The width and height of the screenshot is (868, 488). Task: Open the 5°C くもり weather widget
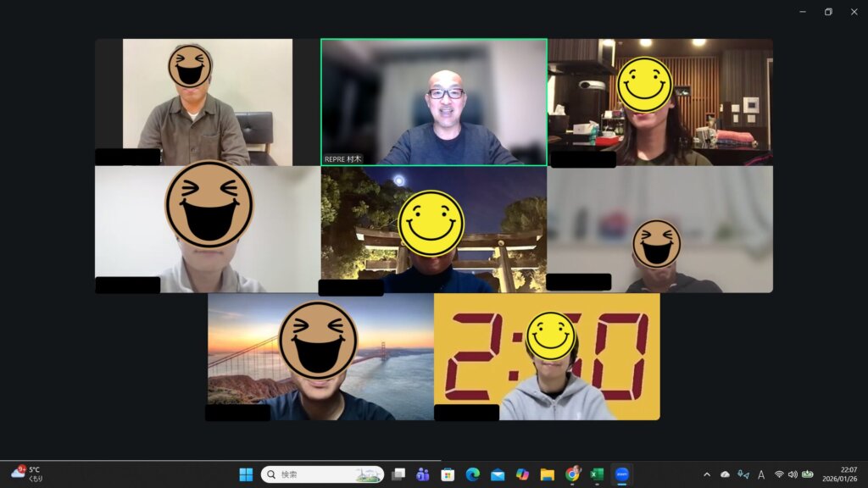point(27,474)
